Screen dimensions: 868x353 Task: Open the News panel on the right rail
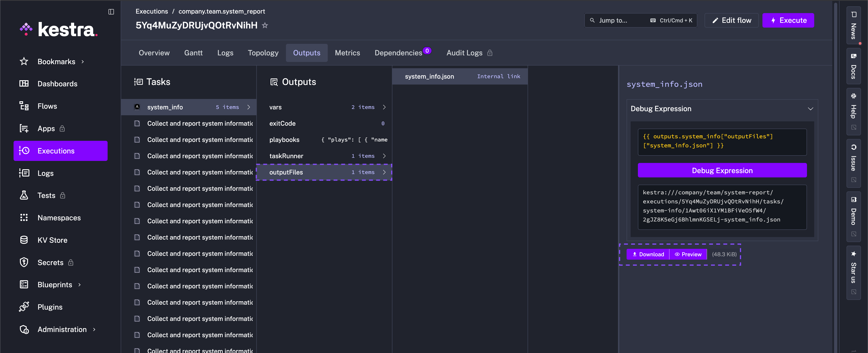click(853, 26)
